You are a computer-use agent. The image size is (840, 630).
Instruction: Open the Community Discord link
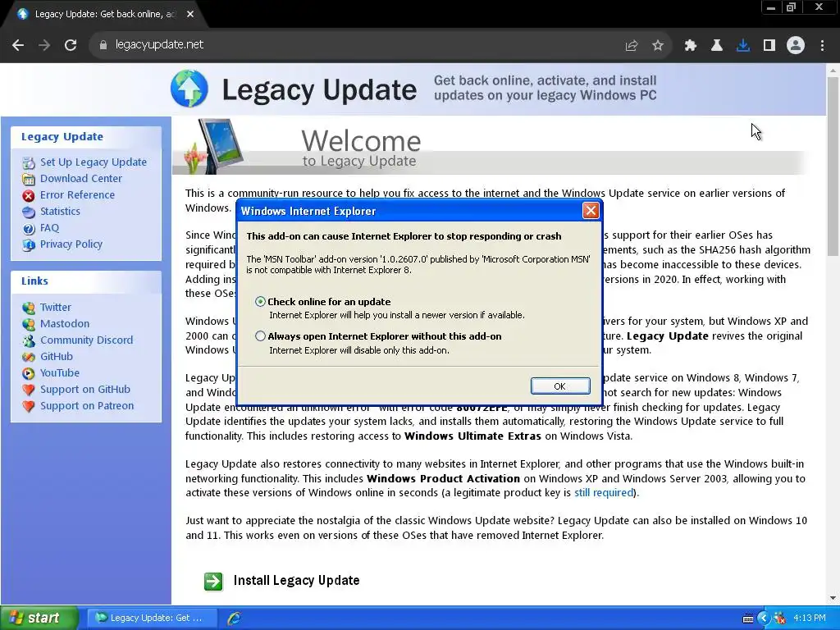86,340
